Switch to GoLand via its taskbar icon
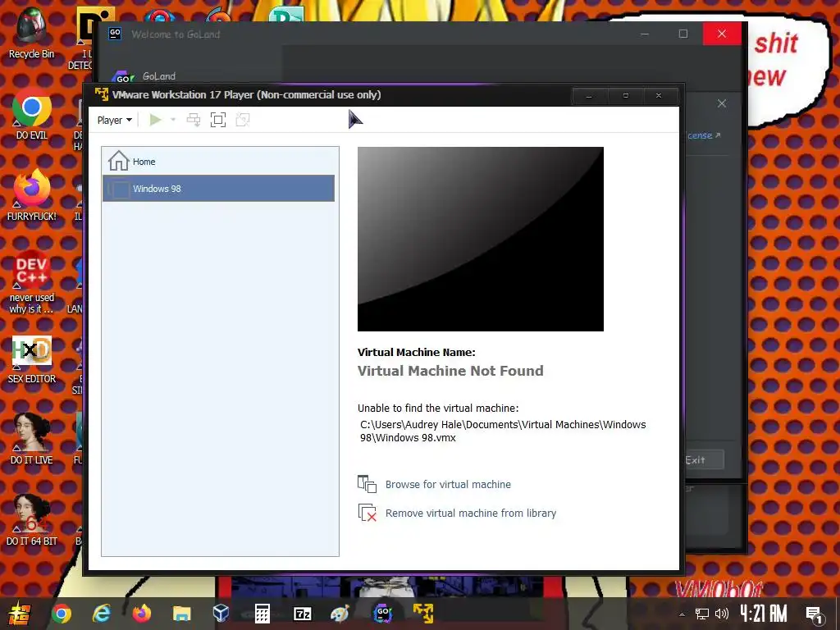Image resolution: width=840 pixels, height=630 pixels. [x=382, y=614]
